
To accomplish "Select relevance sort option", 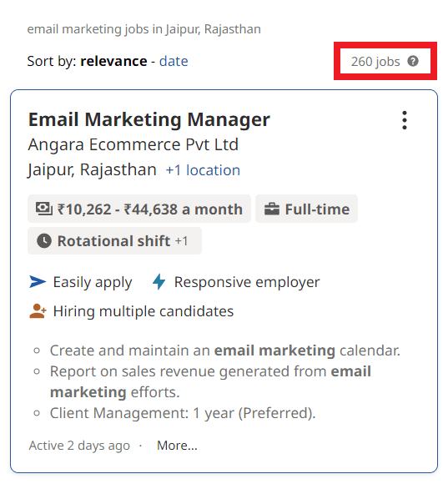I will (x=113, y=61).
